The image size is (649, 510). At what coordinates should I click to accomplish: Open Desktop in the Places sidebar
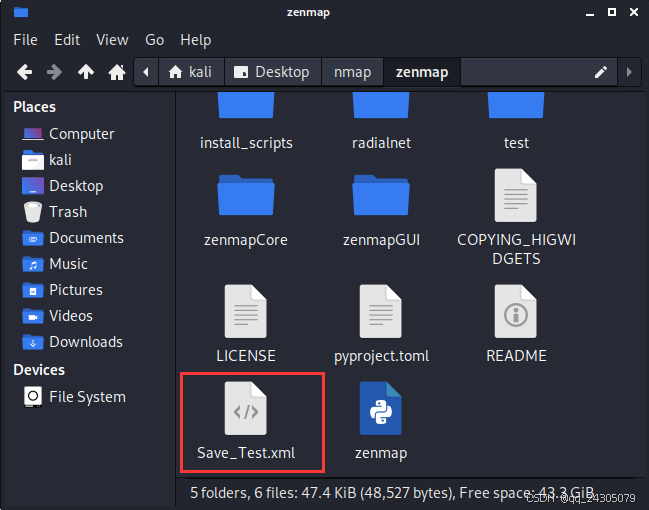(x=62, y=186)
